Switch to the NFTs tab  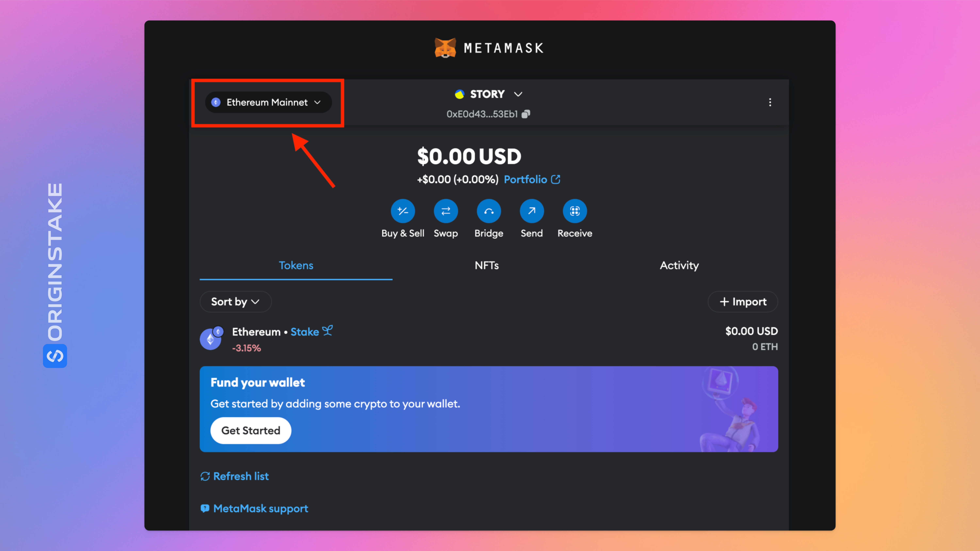[487, 265]
